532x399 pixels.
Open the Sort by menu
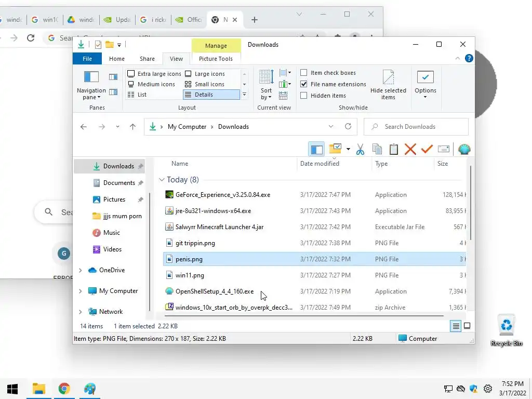click(x=267, y=85)
